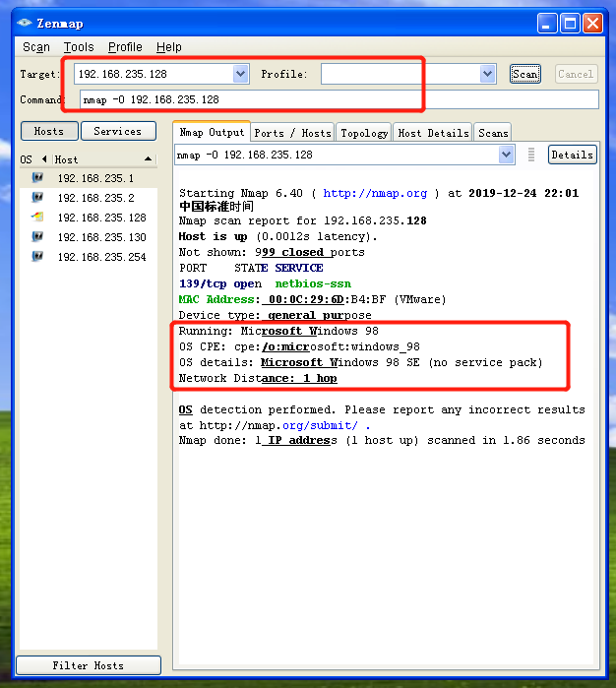Click the 'Nmap done' summary line
The height and width of the screenshot is (688, 616).
click(382, 440)
